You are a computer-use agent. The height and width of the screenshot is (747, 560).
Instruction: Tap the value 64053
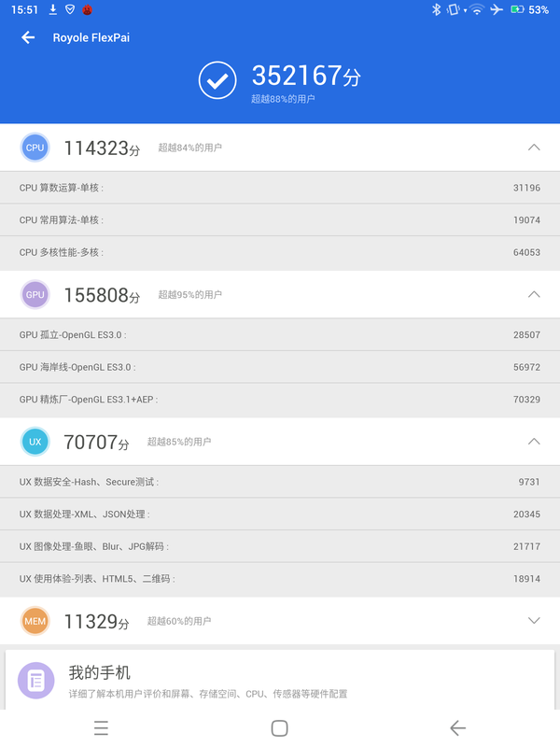[x=526, y=252]
